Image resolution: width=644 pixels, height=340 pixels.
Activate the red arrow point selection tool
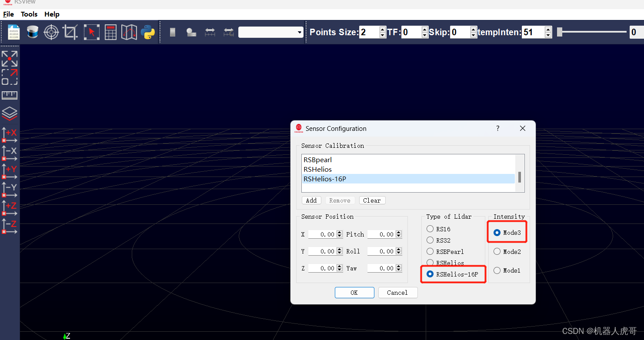click(92, 32)
